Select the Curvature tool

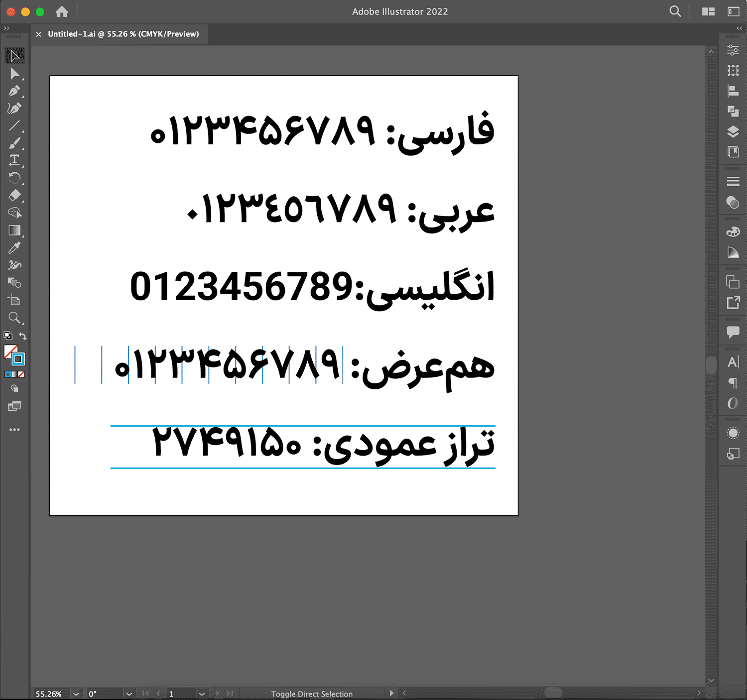point(14,109)
